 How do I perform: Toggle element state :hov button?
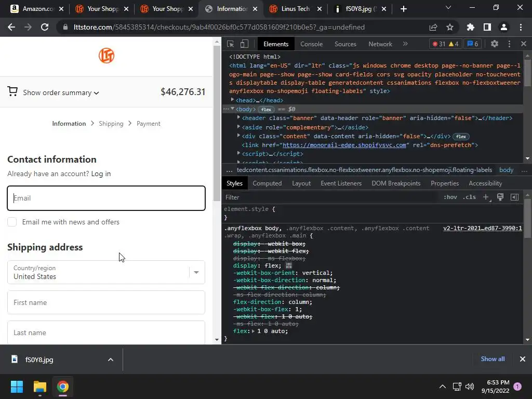pos(450,197)
